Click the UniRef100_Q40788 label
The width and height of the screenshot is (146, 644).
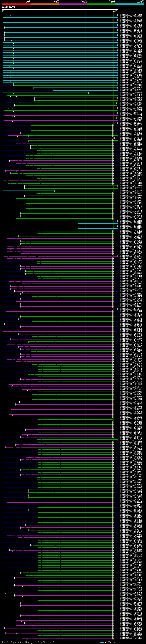(x=131, y=427)
